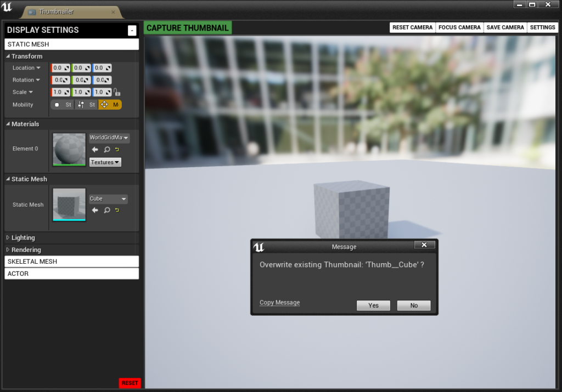Switch to the Skeletal Mesh section
This screenshot has width=562, height=392.
click(x=71, y=262)
